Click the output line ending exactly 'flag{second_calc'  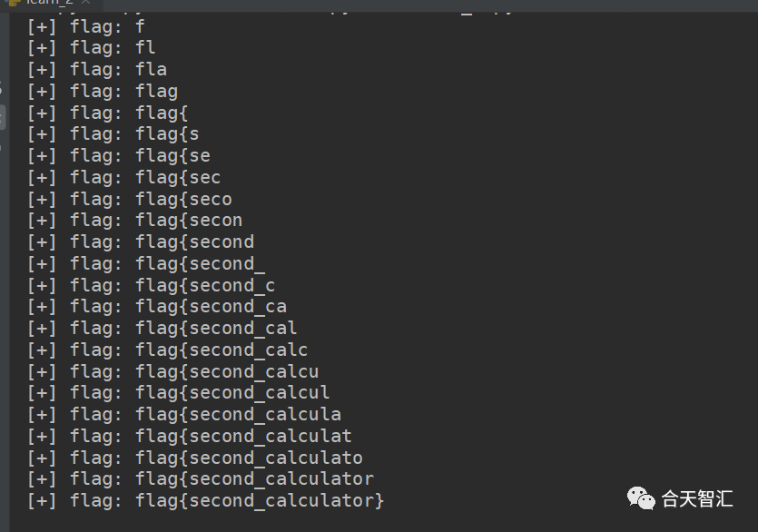coord(167,350)
